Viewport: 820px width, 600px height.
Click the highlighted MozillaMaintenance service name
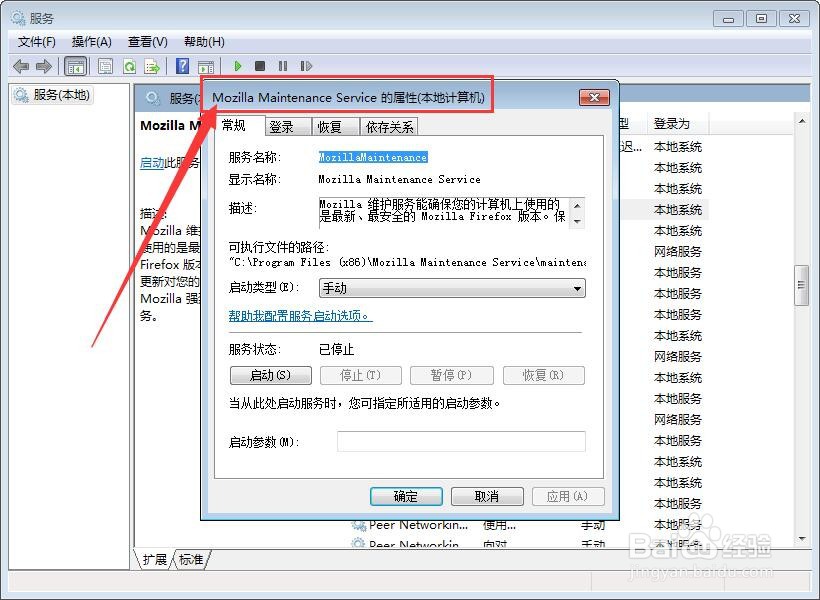[373, 157]
